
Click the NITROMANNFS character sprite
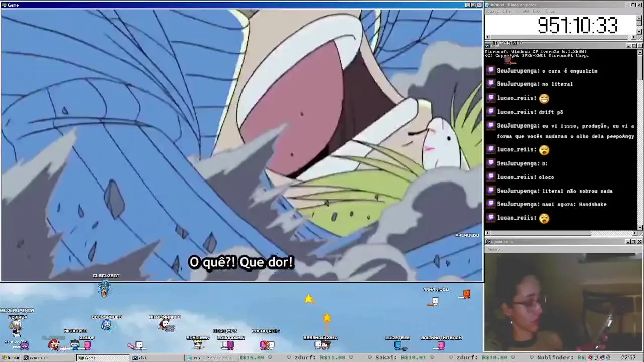point(166,325)
